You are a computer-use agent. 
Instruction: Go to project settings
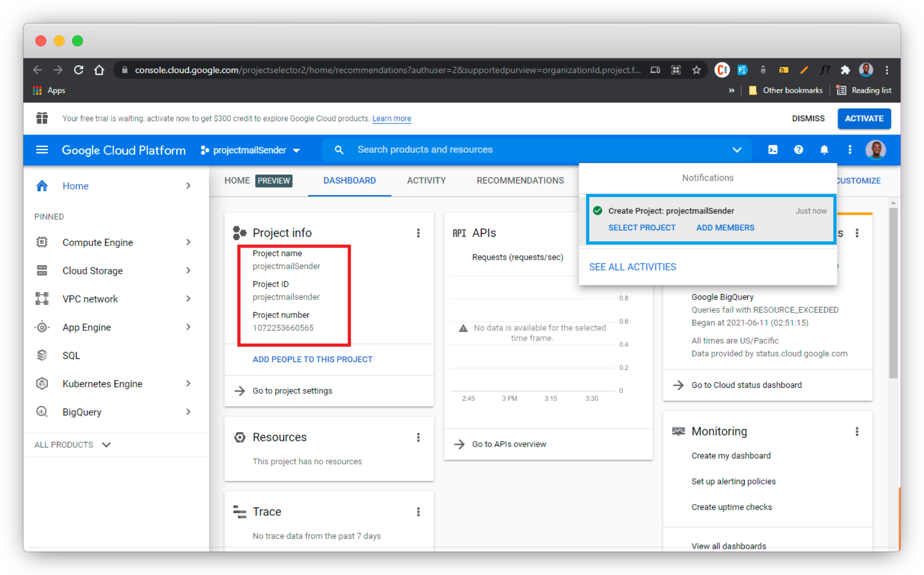[x=292, y=391]
